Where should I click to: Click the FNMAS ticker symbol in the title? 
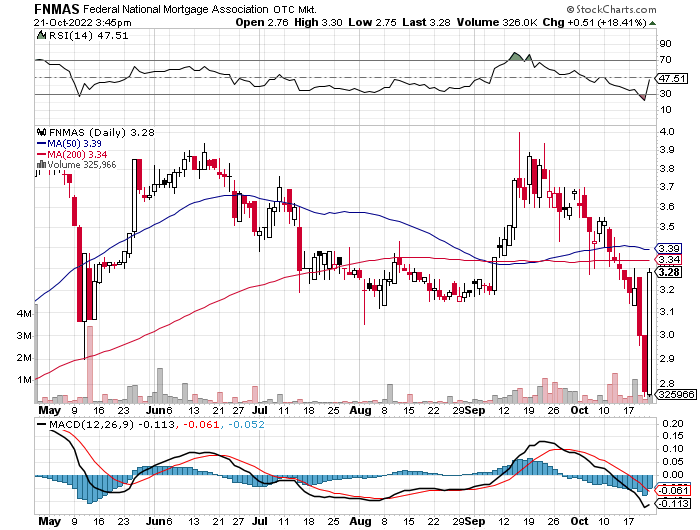[57, 9]
